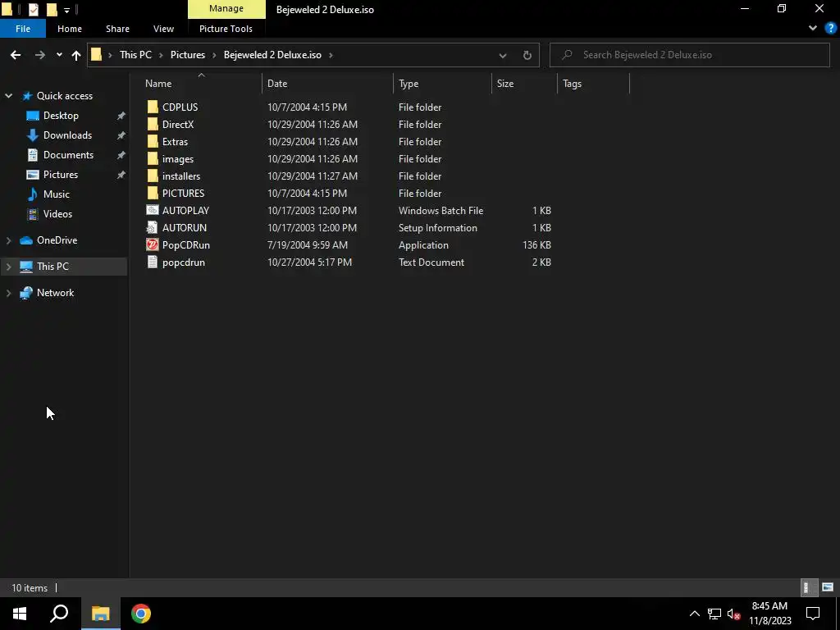Click Pictures in the address breadcrumb

(x=188, y=55)
